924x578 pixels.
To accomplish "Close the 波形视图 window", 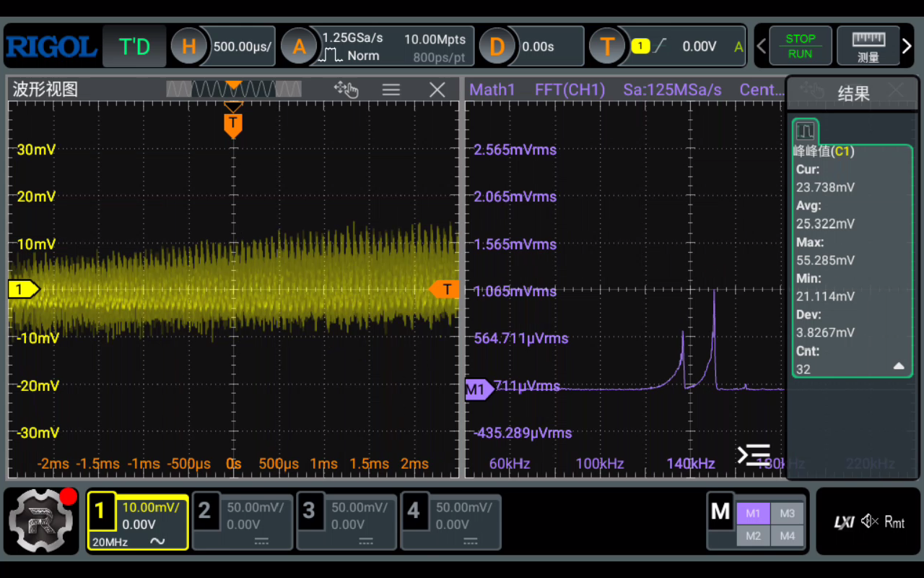I will 437,90.
